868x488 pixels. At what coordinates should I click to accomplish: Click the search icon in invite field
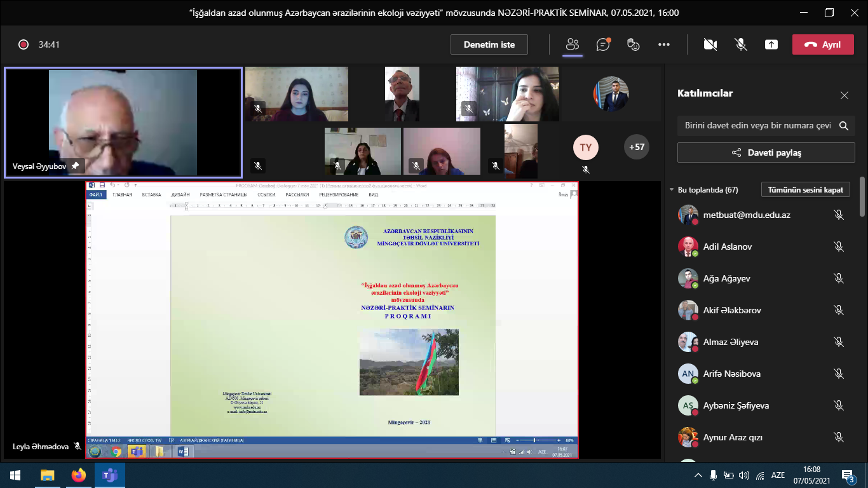844,126
